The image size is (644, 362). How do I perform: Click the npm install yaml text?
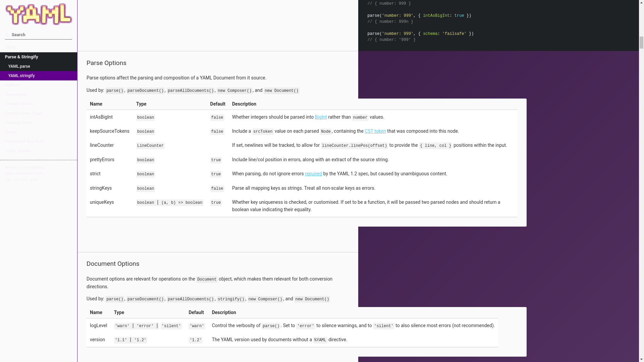(x=22, y=180)
